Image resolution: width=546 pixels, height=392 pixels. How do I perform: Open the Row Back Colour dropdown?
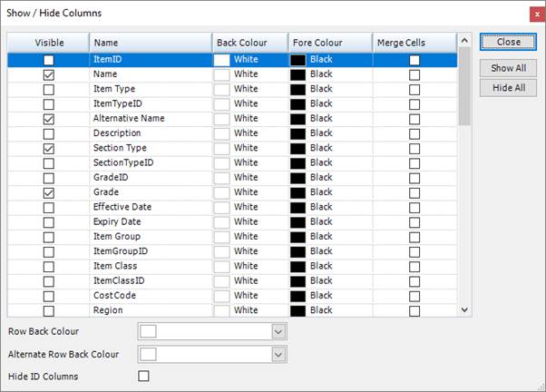coord(278,332)
